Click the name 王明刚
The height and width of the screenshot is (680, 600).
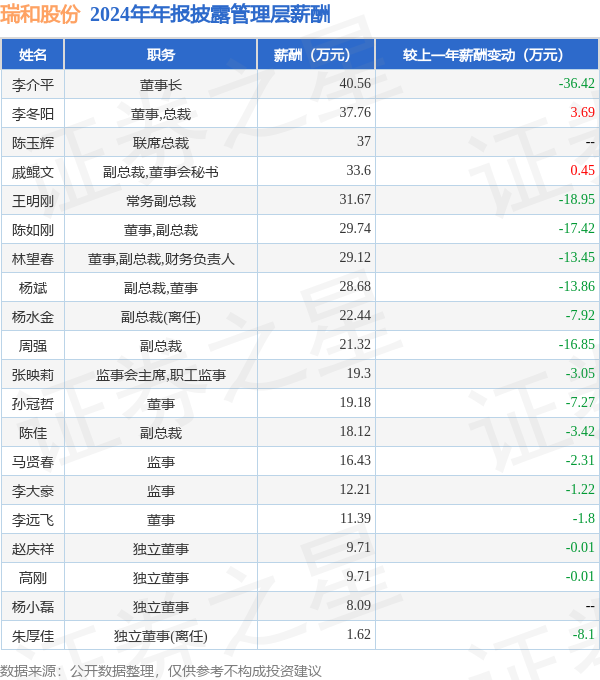click(33, 201)
